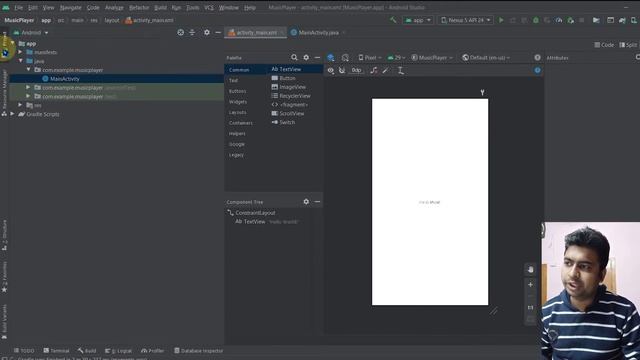The image size is (640, 360).
Task: Minimize the Component Tree panel
Action: 317,202
